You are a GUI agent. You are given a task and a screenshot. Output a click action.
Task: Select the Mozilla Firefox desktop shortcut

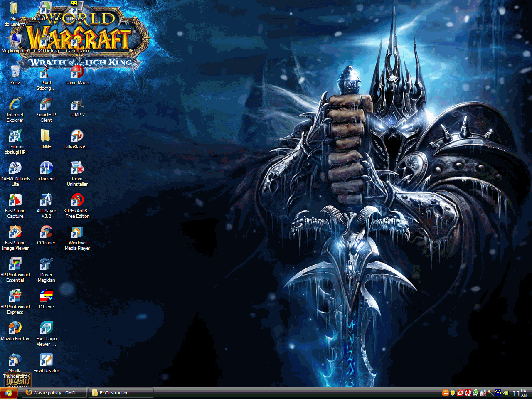click(x=15, y=328)
